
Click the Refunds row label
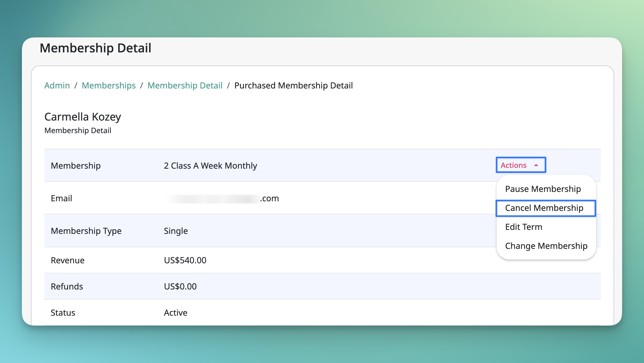pyautogui.click(x=67, y=287)
